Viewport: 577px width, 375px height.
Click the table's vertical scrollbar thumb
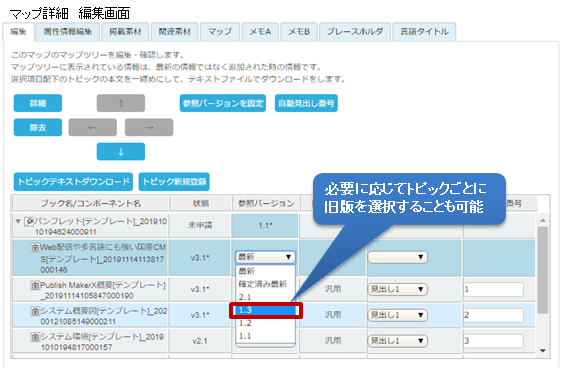click(543, 270)
